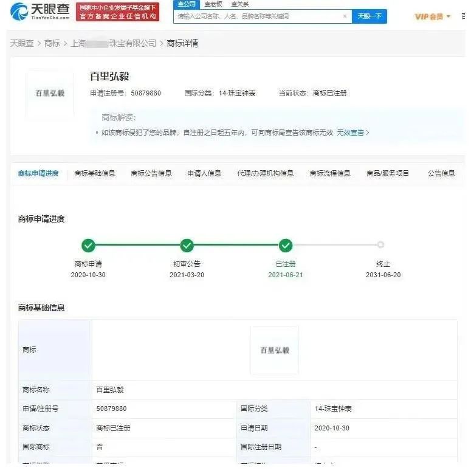The width and height of the screenshot is (471, 476).
Task: Click 14-珠宝钟表 classification in header
Action: 237,93
